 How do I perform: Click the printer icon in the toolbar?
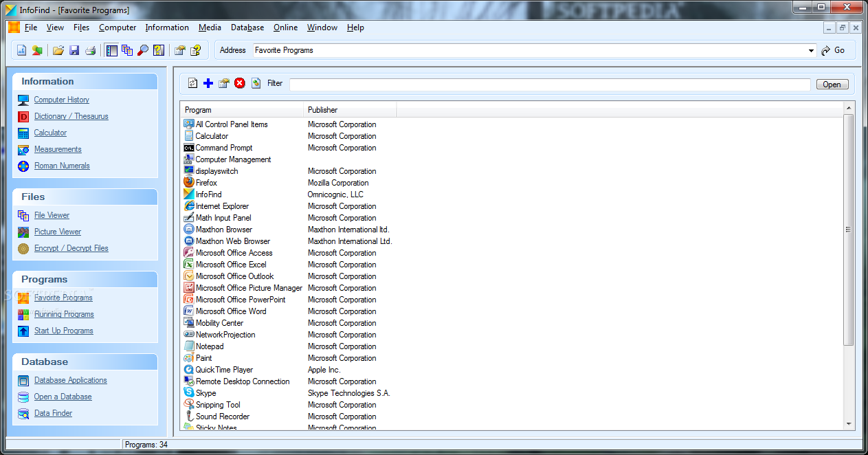click(90, 50)
